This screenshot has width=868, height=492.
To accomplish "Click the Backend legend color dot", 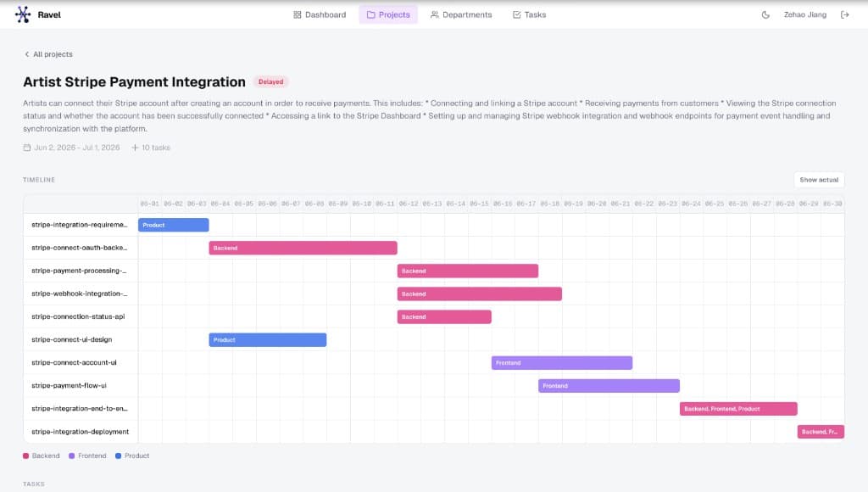I will 26,456.
